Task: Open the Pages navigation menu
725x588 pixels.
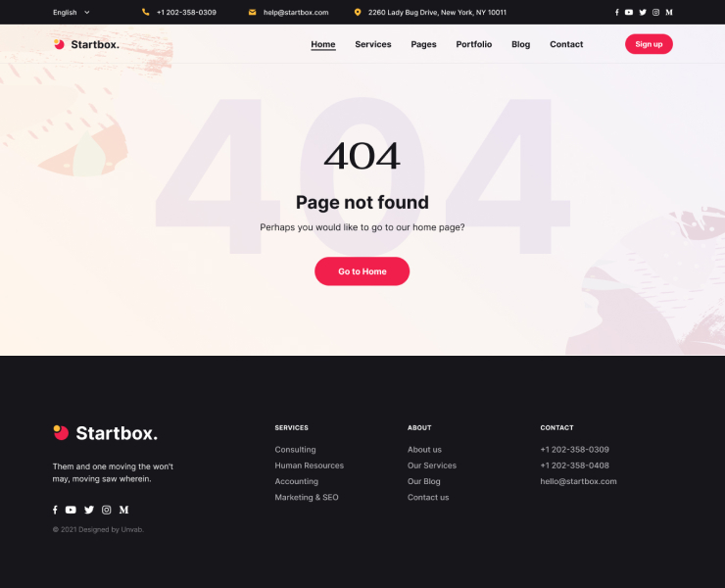Action: [x=423, y=44]
